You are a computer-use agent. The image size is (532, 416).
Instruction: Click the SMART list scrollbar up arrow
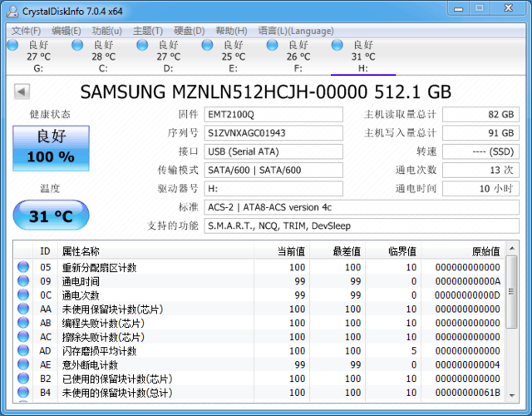click(512, 249)
